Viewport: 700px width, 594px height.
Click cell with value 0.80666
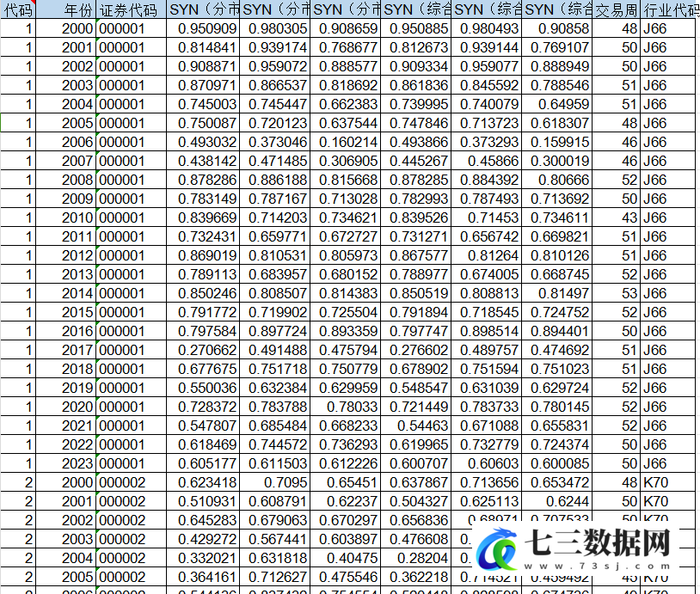tap(556, 180)
